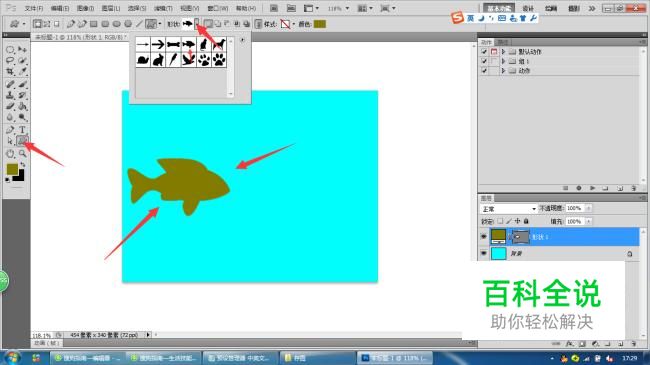The height and width of the screenshot is (365, 650).
Task: Select the rabbit custom shape
Action: pyautogui.click(x=158, y=60)
